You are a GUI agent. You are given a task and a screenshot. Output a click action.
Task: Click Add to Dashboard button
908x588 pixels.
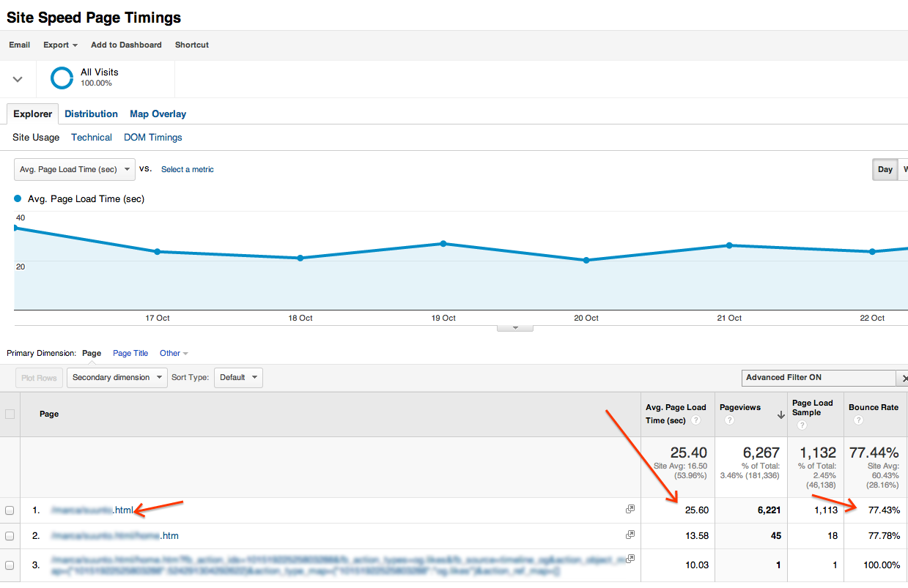(x=126, y=45)
